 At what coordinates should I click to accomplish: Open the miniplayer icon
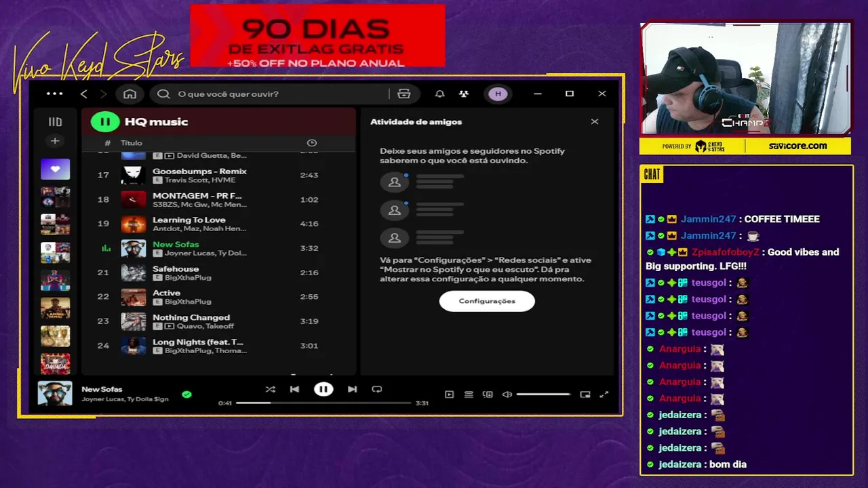pos(585,394)
